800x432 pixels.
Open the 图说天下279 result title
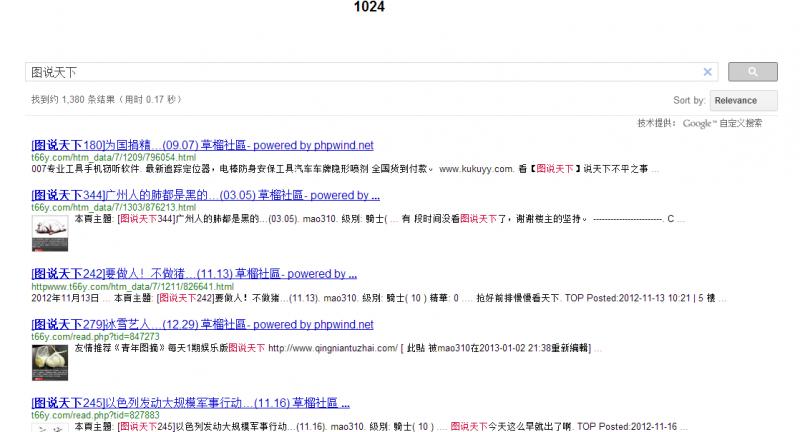tap(202, 325)
